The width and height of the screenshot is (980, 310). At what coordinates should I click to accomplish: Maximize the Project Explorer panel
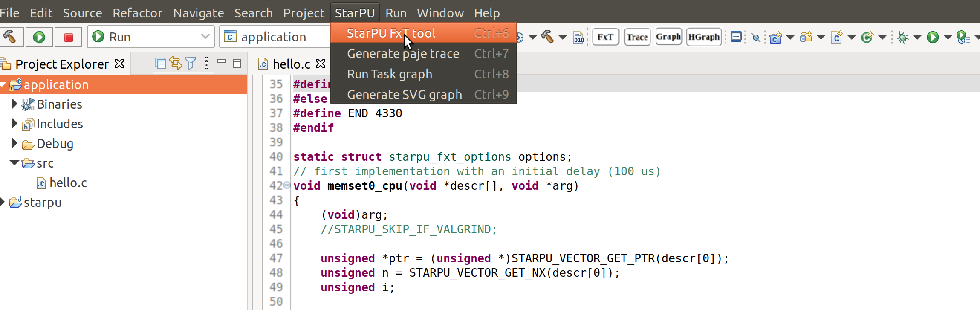pos(237,64)
